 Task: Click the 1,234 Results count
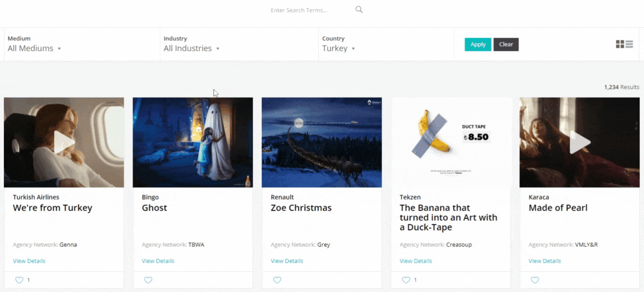tap(621, 87)
